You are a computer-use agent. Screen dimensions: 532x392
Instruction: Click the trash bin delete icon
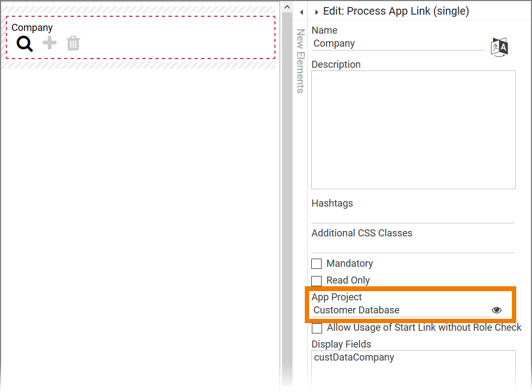(x=73, y=43)
